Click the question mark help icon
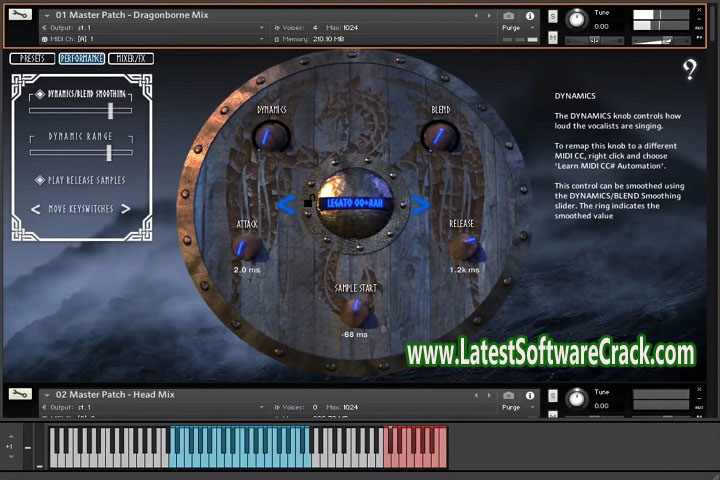 tap(690, 70)
